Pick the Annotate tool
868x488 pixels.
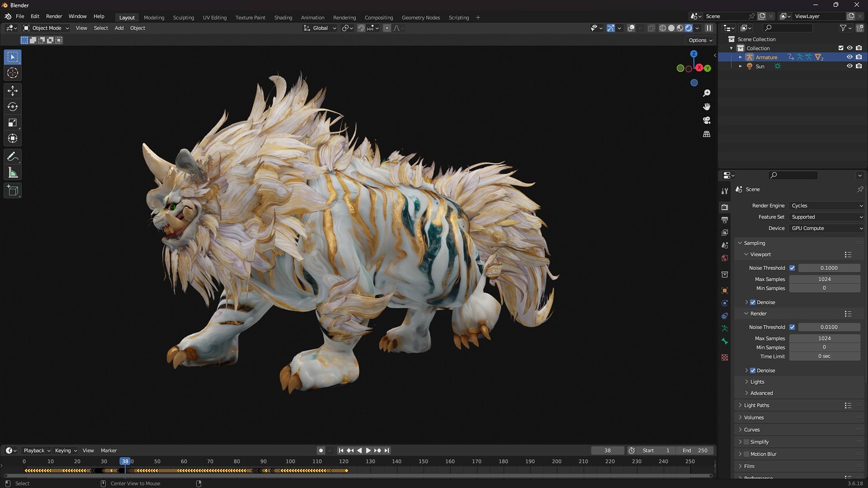[x=13, y=157]
